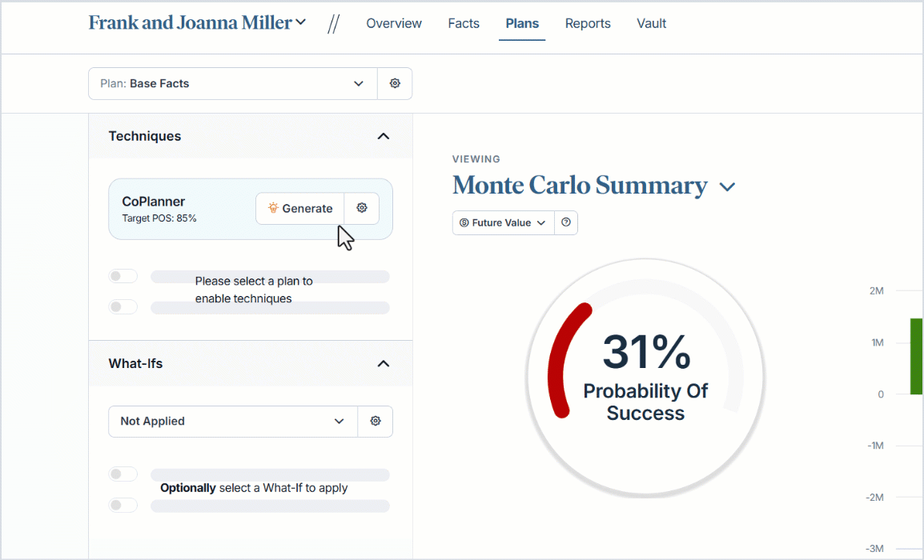
Task: Click the gear icon next to Plan: Base Facts
Action: [395, 83]
